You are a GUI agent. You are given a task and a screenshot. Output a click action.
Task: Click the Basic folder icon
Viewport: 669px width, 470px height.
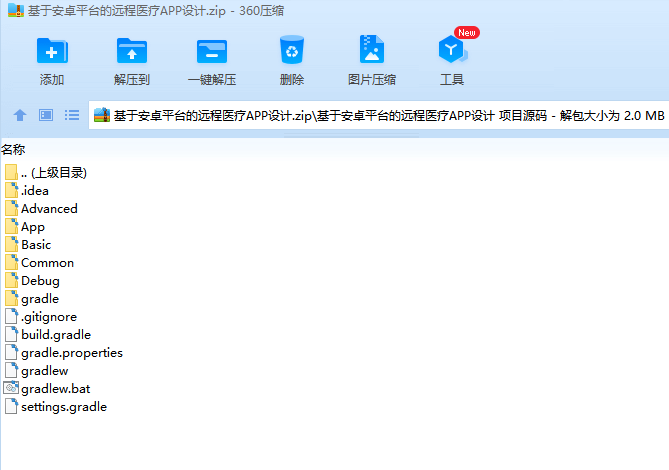(12, 244)
